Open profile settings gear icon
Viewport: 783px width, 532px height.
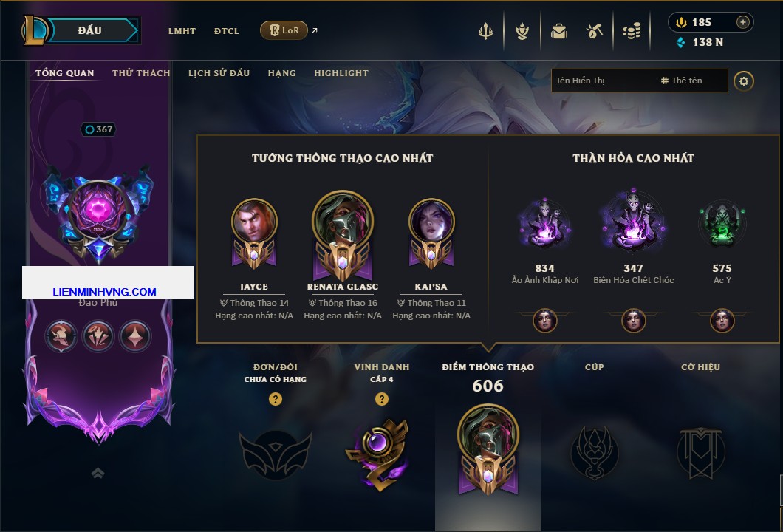[x=744, y=81]
